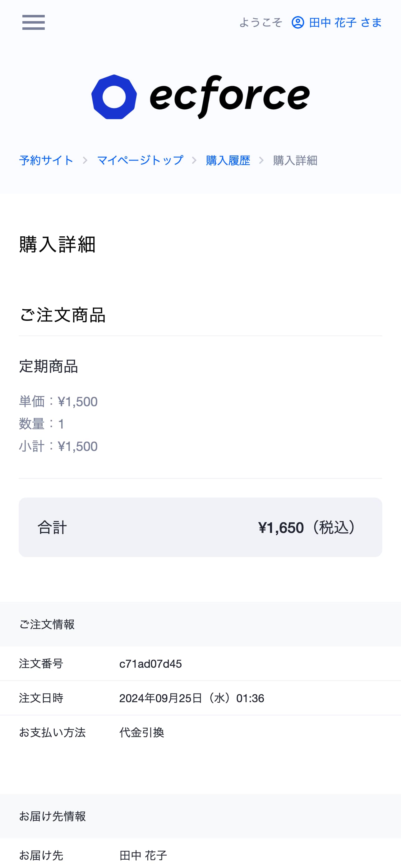Open 田中 花子 さま account link

point(345,23)
